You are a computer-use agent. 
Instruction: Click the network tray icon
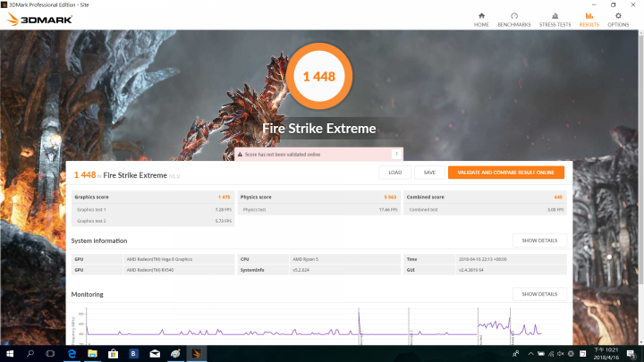pyautogui.click(x=551, y=354)
